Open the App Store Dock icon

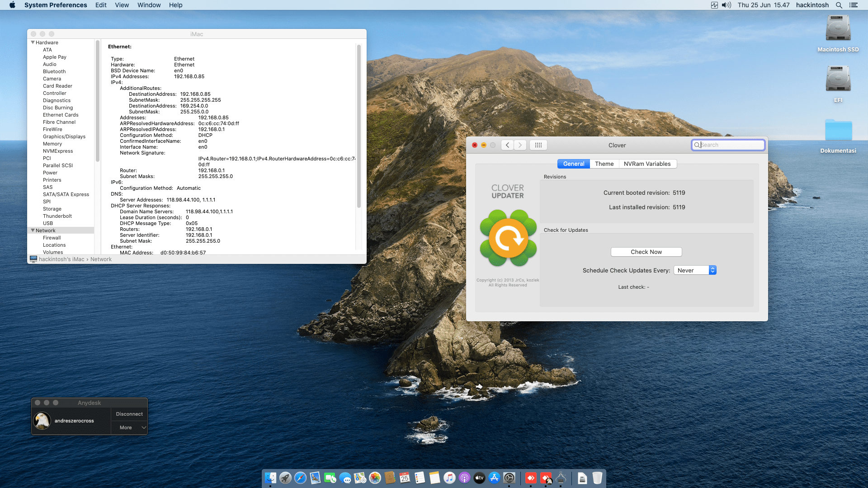[x=494, y=478]
